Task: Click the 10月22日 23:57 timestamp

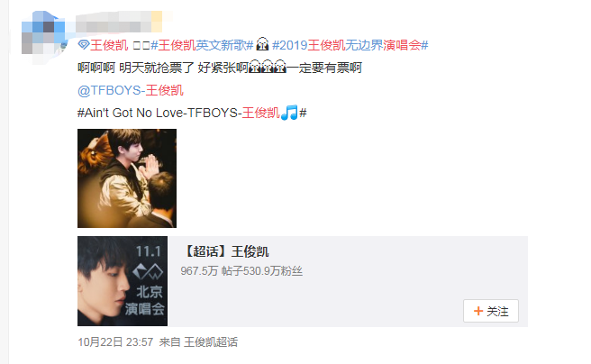Action: click(115, 342)
